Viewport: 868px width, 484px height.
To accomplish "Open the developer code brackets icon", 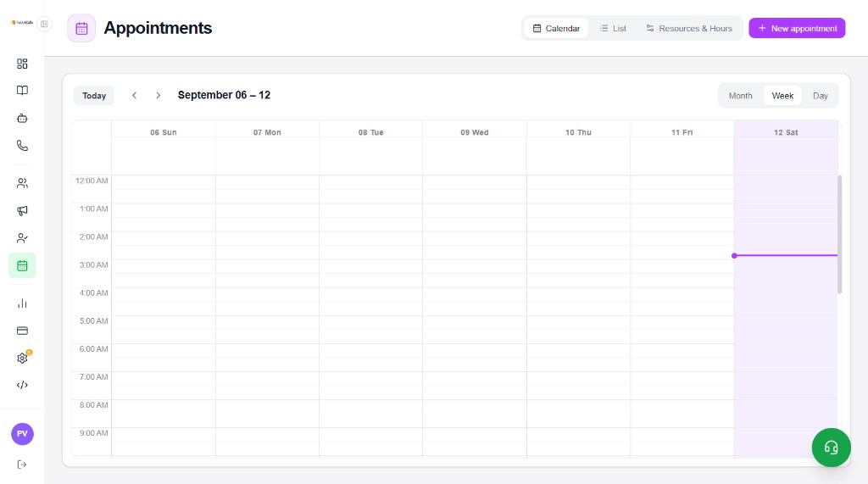I will pos(22,385).
